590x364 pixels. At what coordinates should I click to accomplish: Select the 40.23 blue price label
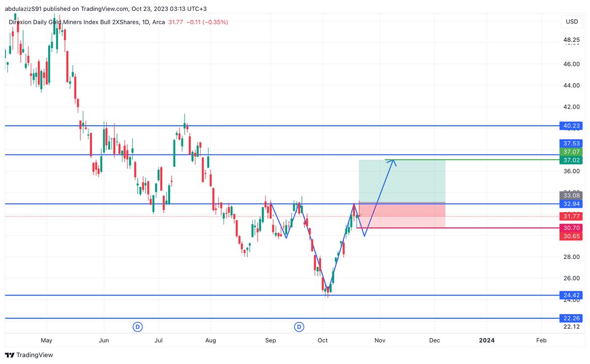(x=572, y=126)
